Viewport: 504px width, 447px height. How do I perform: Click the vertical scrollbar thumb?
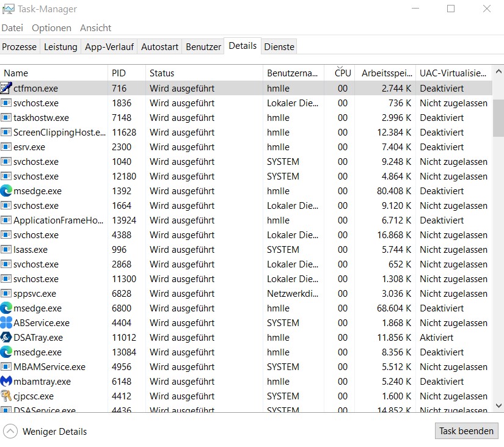coord(499,118)
